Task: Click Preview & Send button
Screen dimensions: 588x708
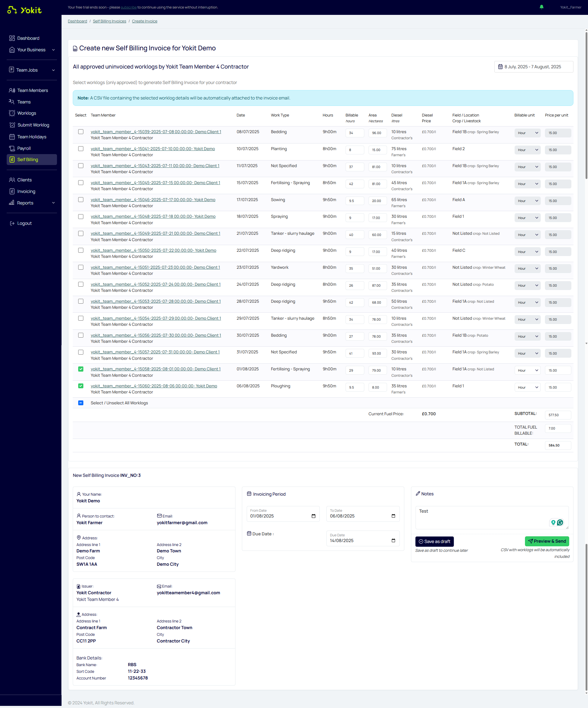Action: (x=547, y=541)
